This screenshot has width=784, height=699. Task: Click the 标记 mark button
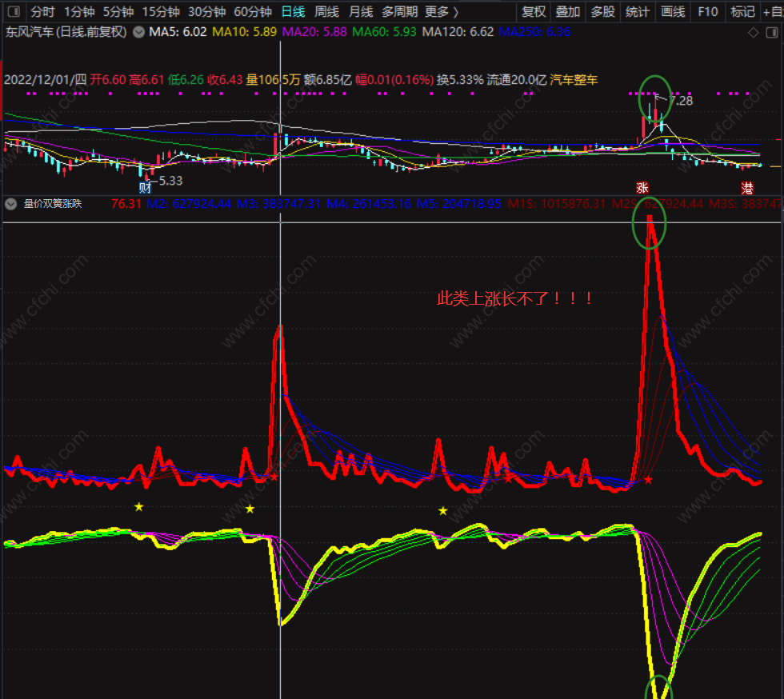pos(742,11)
